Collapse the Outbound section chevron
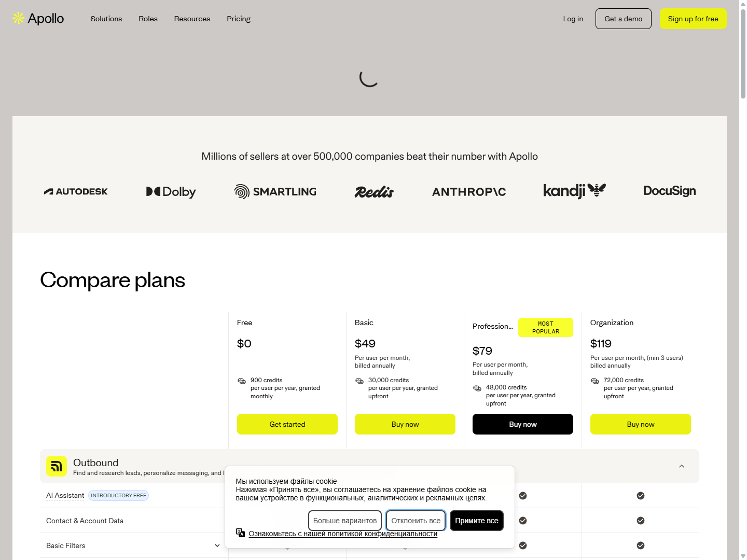 point(681,466)
